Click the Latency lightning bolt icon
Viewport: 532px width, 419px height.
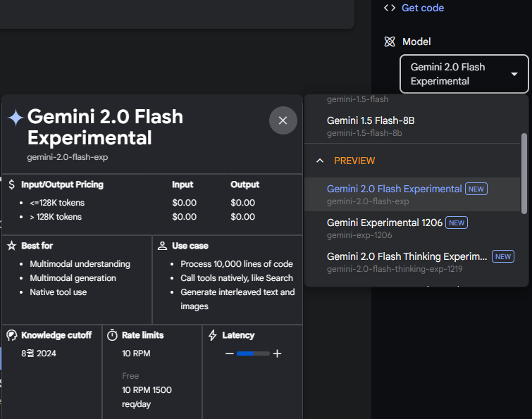[212, 335]
